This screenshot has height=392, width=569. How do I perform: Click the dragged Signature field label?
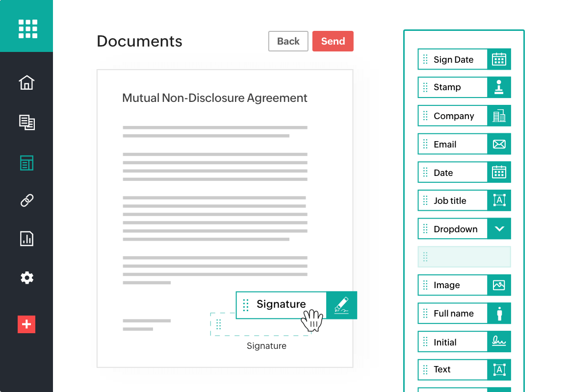pos(281,304)
